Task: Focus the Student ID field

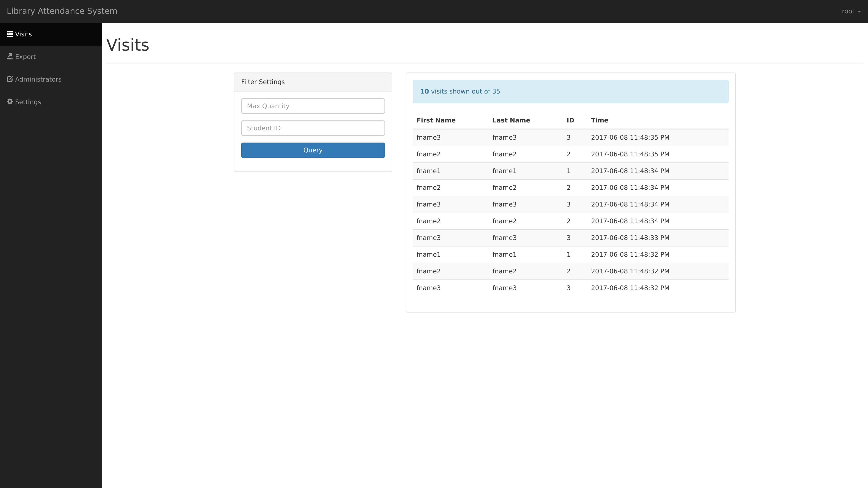Action: (x=313, y=128)
